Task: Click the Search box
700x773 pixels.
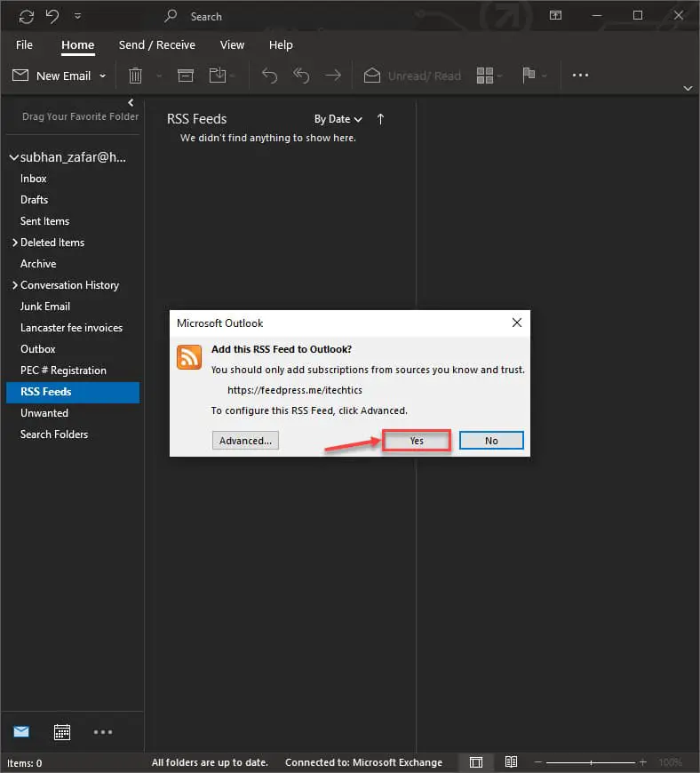Action: 206,17
